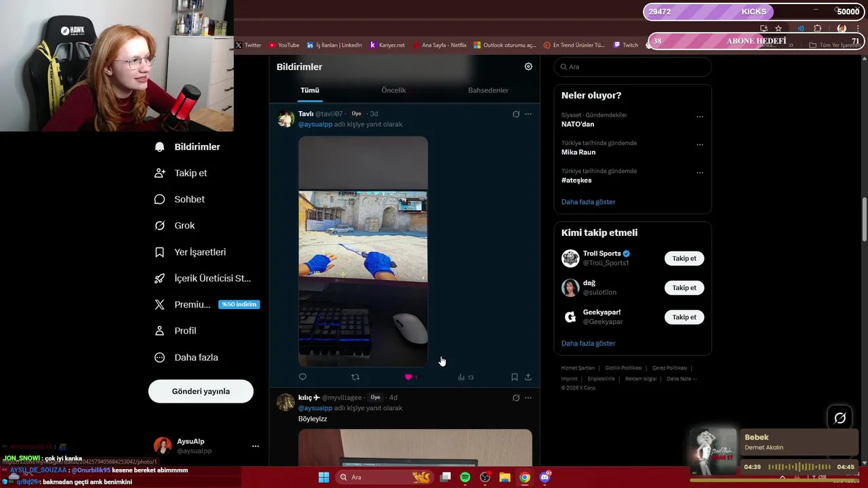The width and height of the screenshot is (868, 488).
Task: Follow Geekyapar! with Takip et button
Action: coord(684,317)
